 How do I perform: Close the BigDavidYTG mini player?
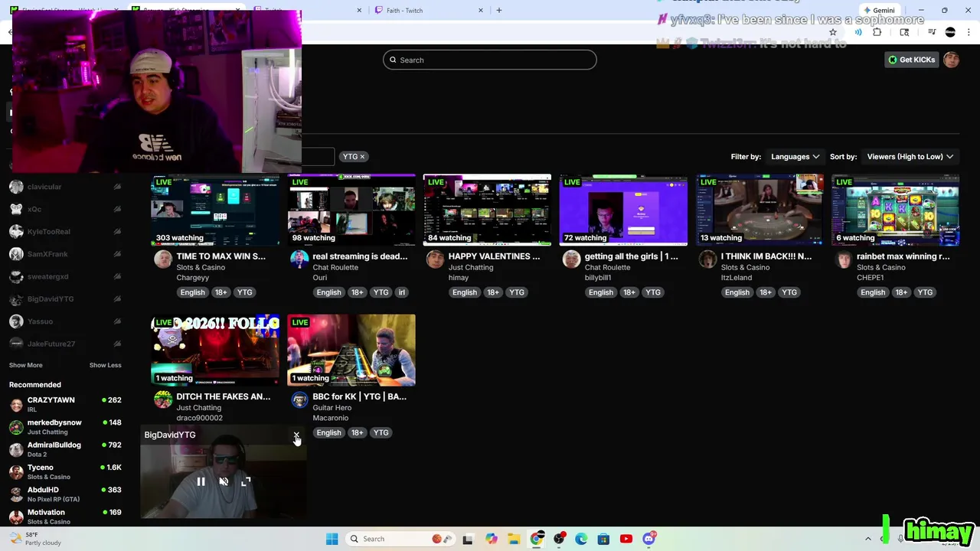pyautogui.click(x=296, y=435)
